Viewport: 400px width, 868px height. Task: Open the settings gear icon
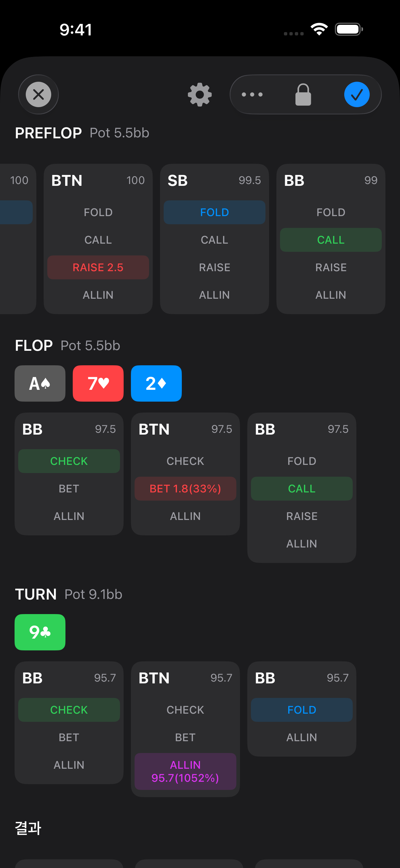[200, 94]
